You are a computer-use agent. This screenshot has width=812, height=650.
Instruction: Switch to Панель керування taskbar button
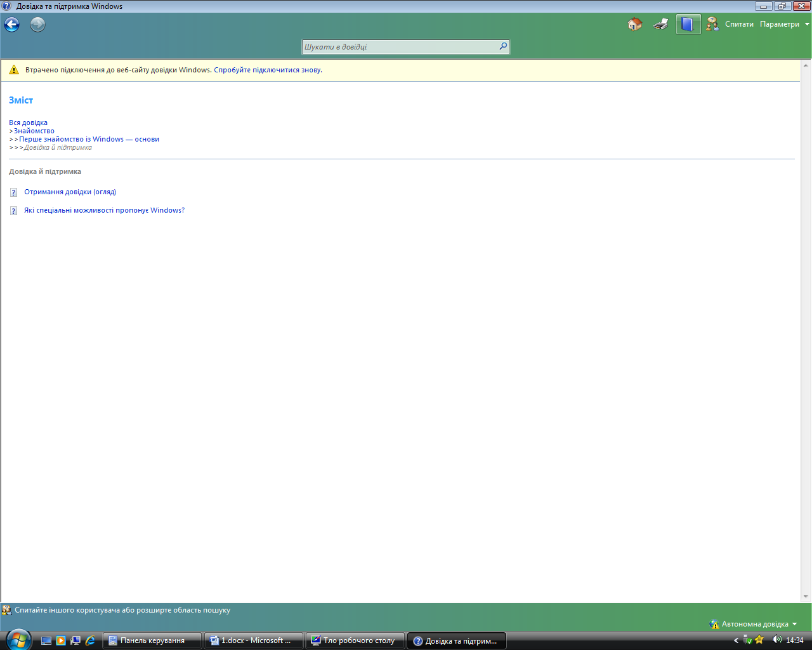[x=152, y=640]
